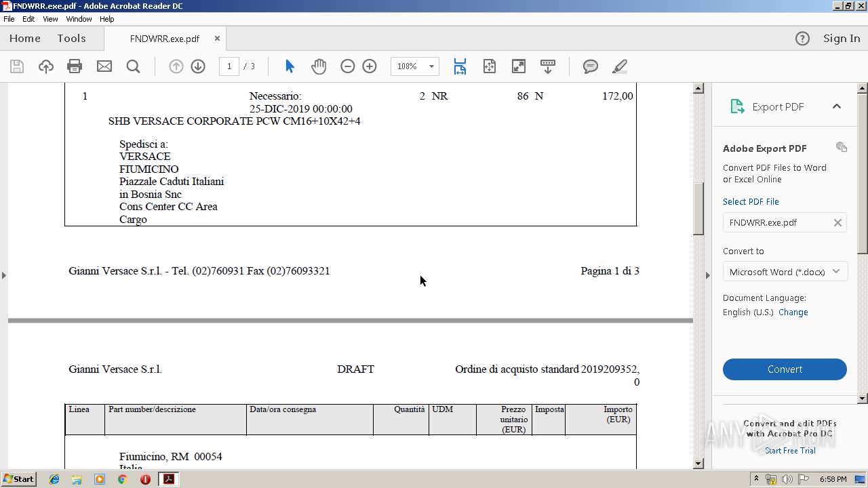Open File Explorer from the taskbar
868x488 pixels.
pos(77,479)
